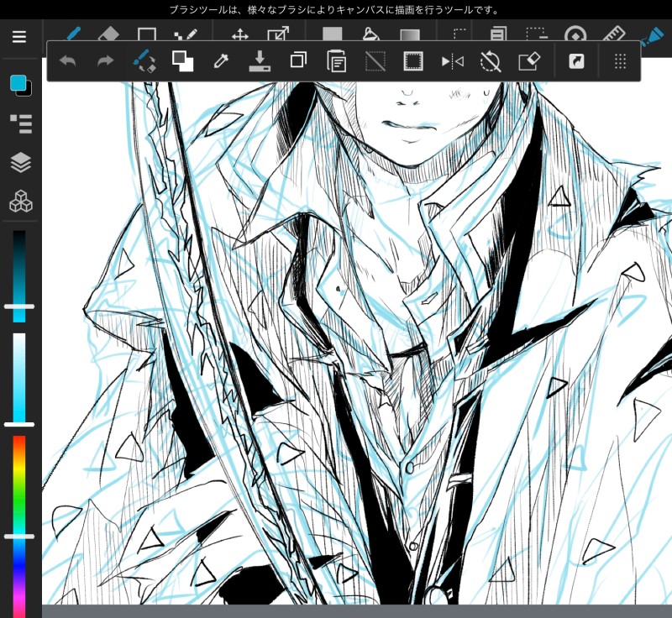Paste using the clipboard icon

337,61
